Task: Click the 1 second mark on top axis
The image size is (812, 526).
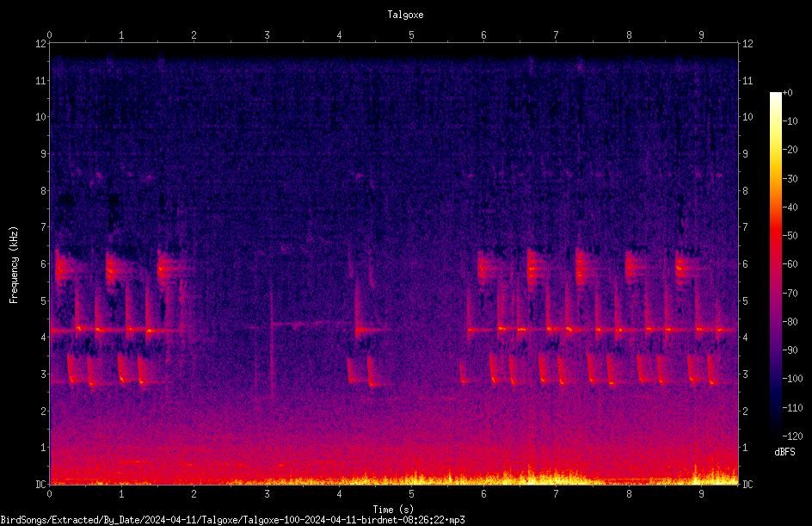Action: pyautogui.click(x=121, y=35)
